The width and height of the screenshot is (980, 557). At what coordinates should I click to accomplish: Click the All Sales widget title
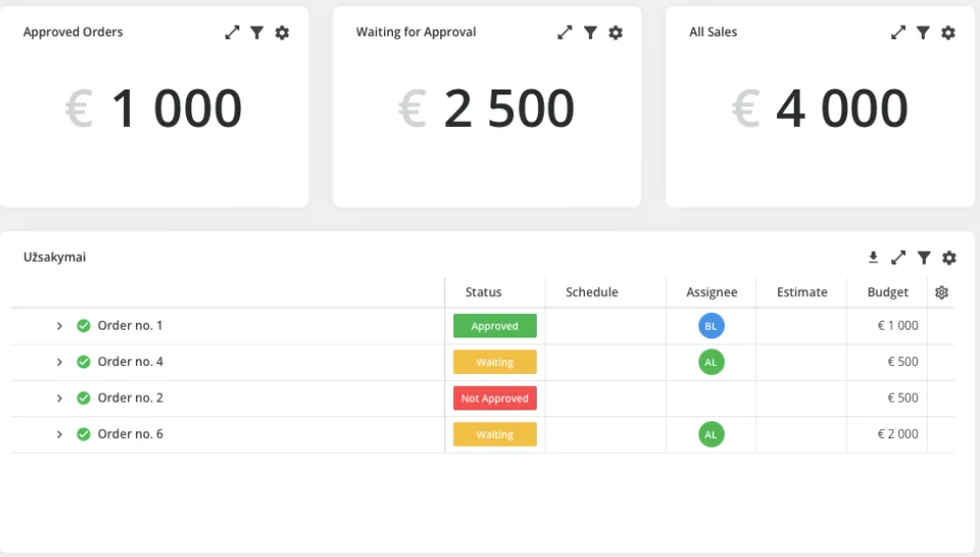713,32
